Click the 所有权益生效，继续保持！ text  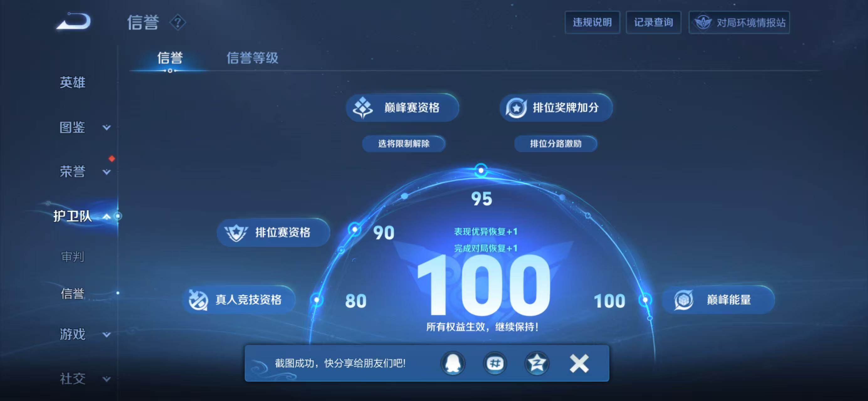482,327
